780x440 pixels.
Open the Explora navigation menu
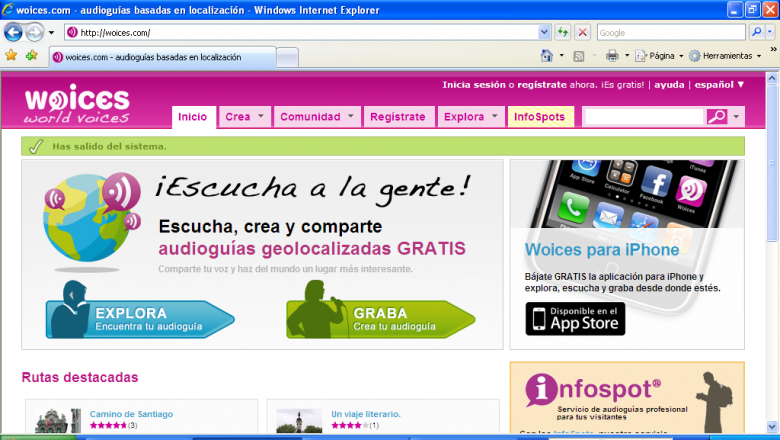coord(471,117)
